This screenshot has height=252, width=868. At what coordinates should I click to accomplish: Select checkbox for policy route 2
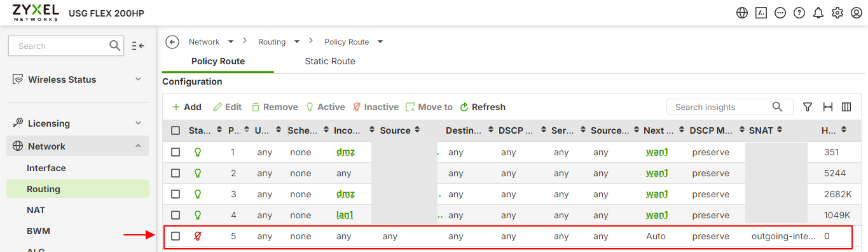[x=176, y=173]
